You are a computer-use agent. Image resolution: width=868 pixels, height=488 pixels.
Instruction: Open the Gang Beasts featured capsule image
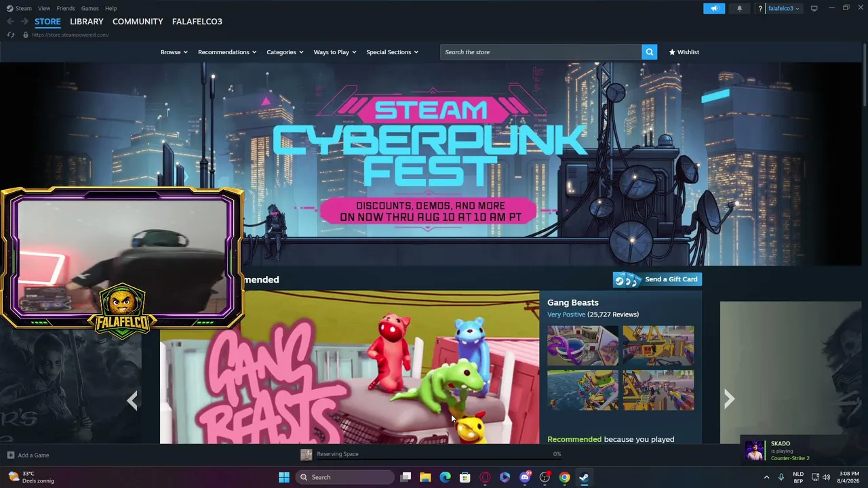[349, 367]
